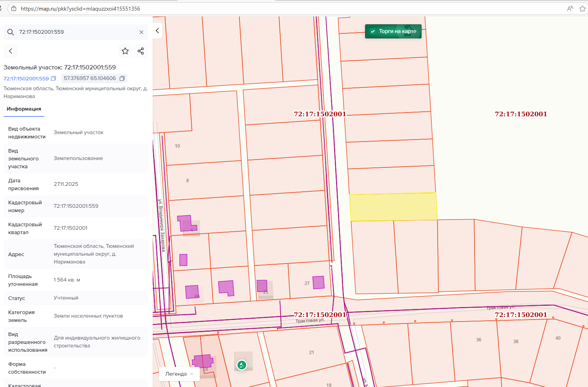Expand the "Легенда" panel
Image resolution: width=588 pixels, height=387 pixels.
[179, 374]
